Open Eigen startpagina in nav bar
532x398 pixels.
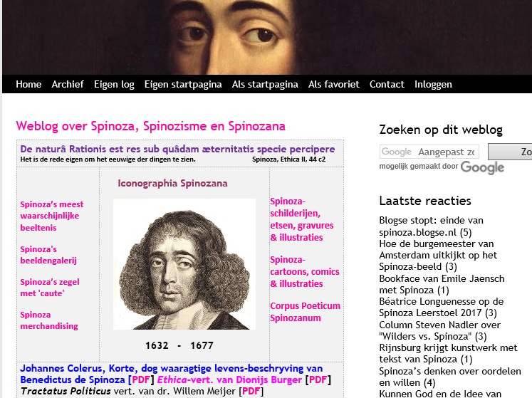pyautogui.click(x=183, y=84)
